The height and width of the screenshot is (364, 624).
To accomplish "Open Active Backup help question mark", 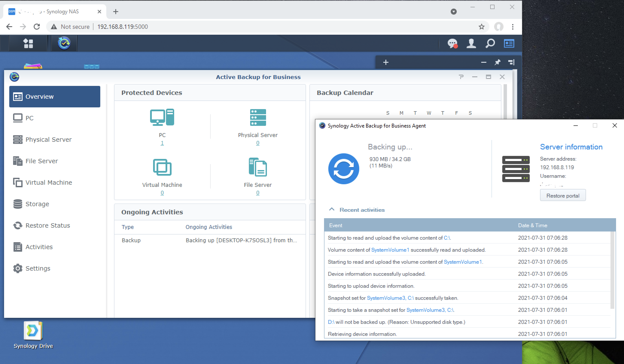I will pos(461,77).
